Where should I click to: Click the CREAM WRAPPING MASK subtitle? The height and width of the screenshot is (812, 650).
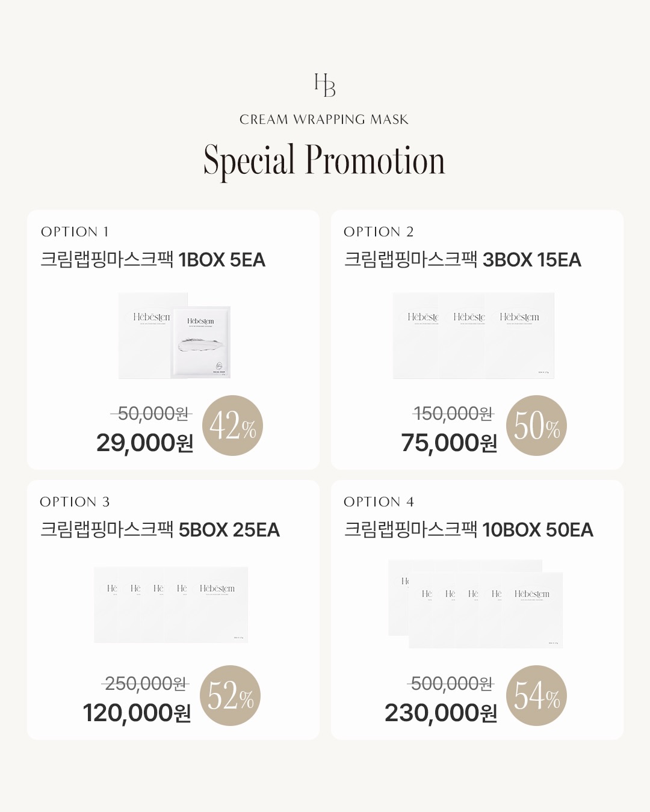[x=324, y=119]
